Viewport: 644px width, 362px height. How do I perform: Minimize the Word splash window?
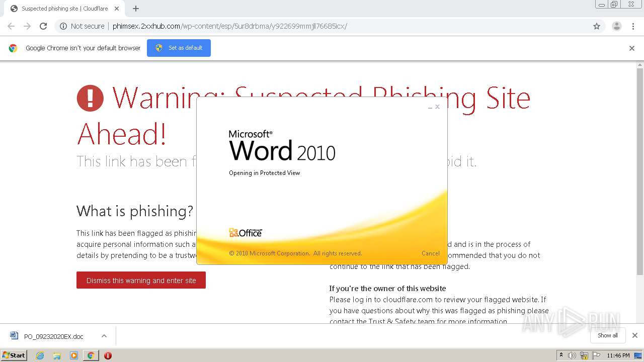point(430,107)
